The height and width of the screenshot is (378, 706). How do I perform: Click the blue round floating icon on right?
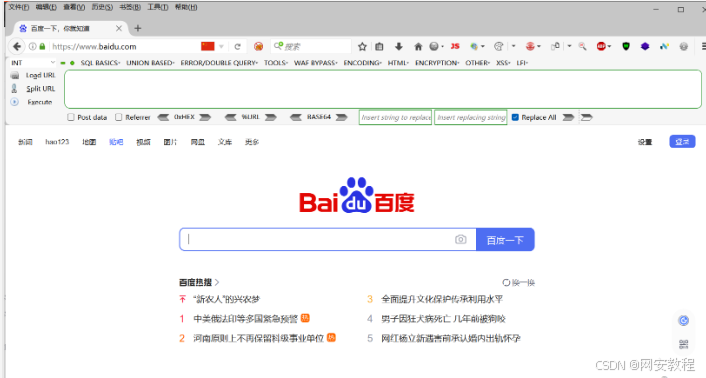coord(683,320)
